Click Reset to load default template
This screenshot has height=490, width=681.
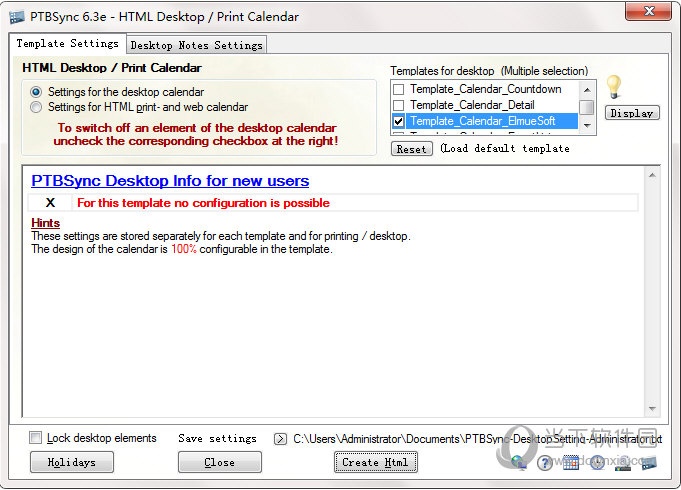pyautogui.click(x=411, y=149)
